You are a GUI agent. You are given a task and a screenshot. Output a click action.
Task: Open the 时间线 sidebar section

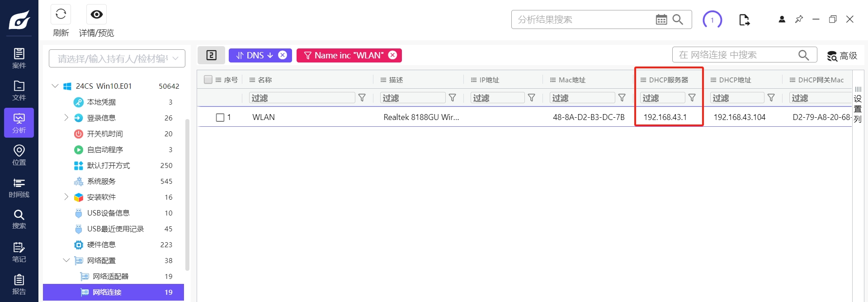pyautogui.click(x=19, y=187)
